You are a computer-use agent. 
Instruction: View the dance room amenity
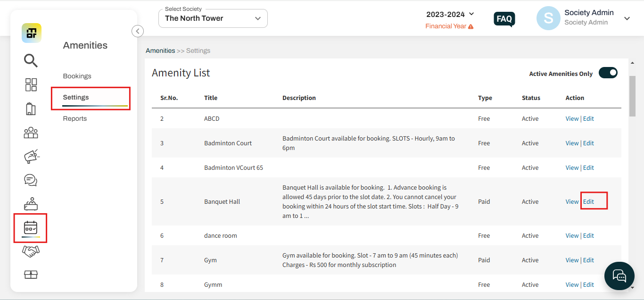point(572,235)
